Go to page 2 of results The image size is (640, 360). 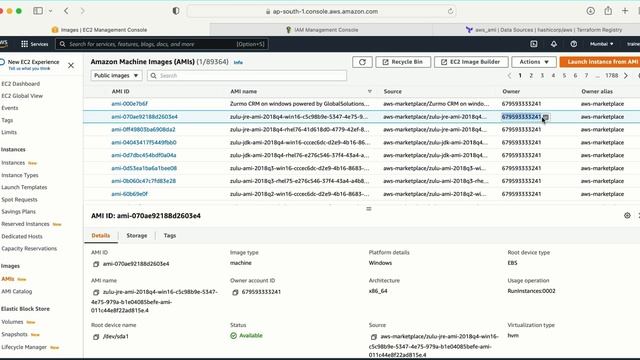[x=531, y=76]
